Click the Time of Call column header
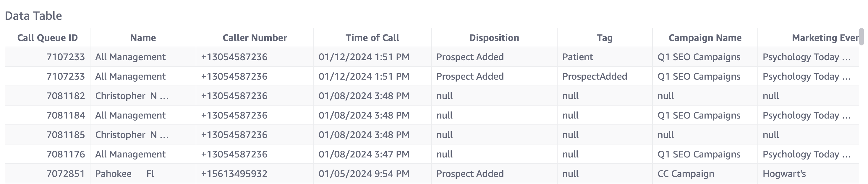The image size is (868, 184). [372, 38]
